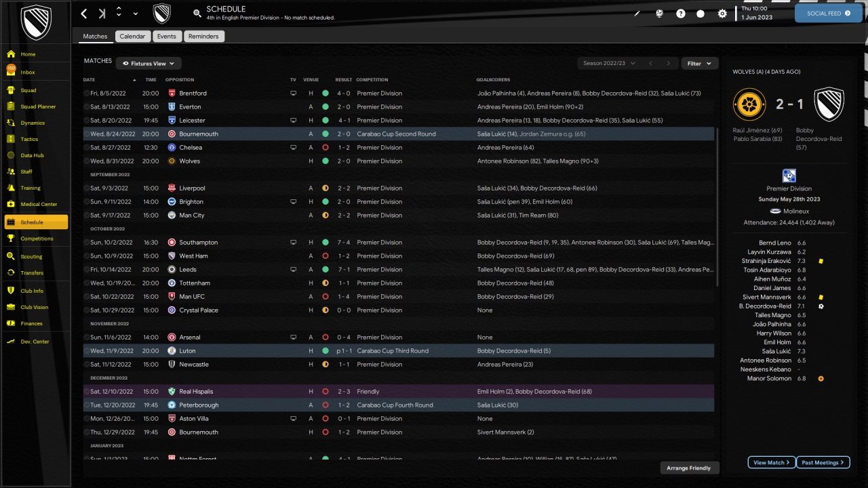868x488 pixels.
Task: Click the search magnifier icon
Action: 197,13
